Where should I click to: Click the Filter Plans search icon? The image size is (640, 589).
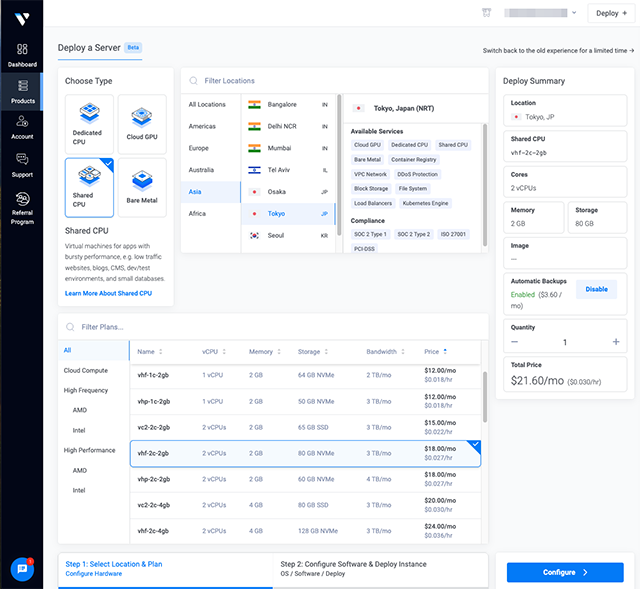click(70, 327)
